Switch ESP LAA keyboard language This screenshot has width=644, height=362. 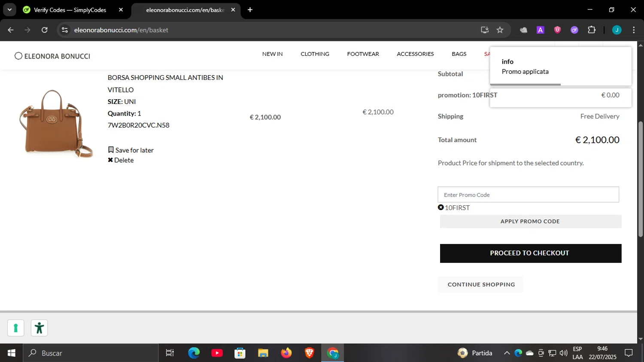[x=578, y=353]
